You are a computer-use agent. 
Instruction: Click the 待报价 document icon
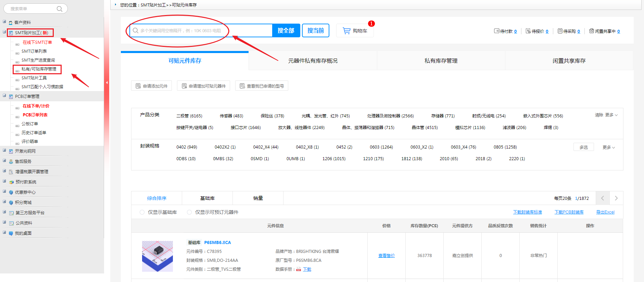pyautogui.click(x=528, y=31)
